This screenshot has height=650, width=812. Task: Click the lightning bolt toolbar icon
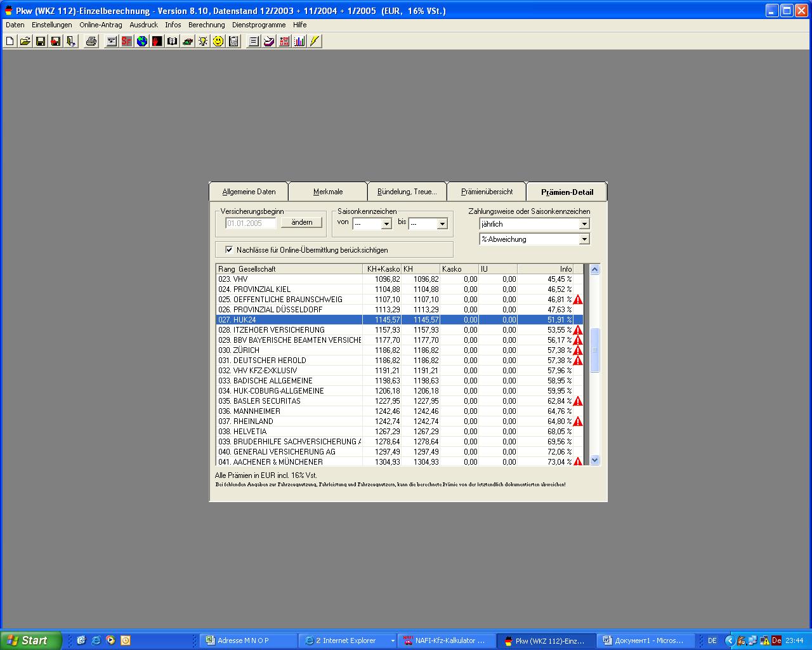(x=315, y=41)
